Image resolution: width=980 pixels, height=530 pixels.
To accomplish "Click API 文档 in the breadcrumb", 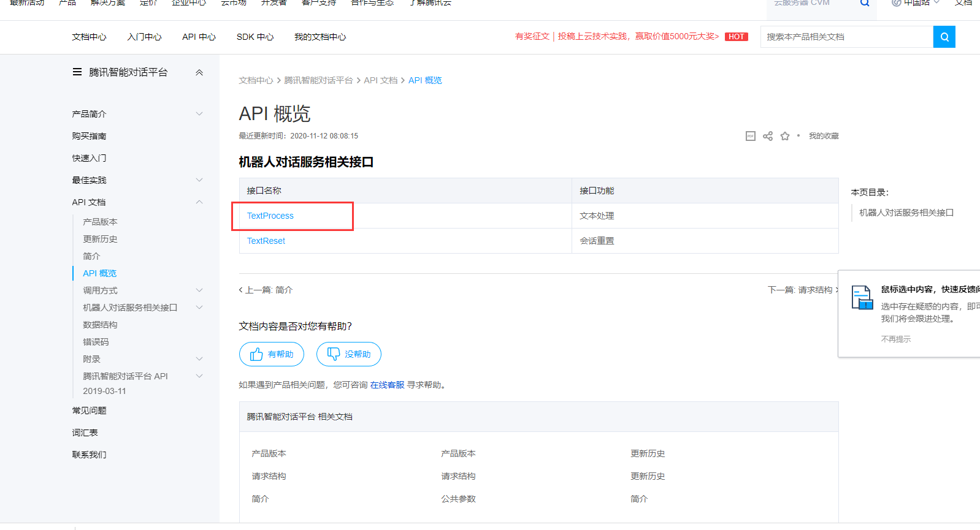I will click(x=381, y=80).
